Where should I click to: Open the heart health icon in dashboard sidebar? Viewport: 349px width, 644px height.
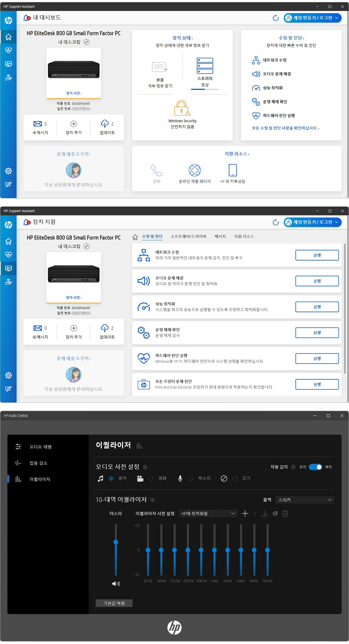pyautogui.click(x=8, y=50)
